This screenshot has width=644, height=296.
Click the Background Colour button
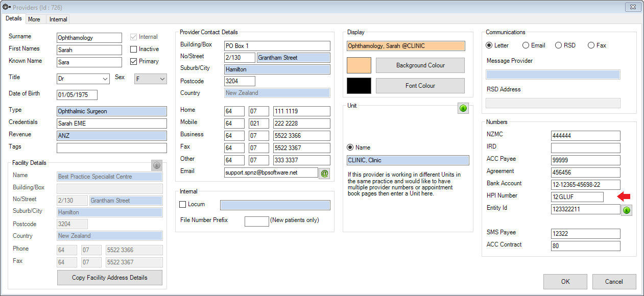point(420,65)
